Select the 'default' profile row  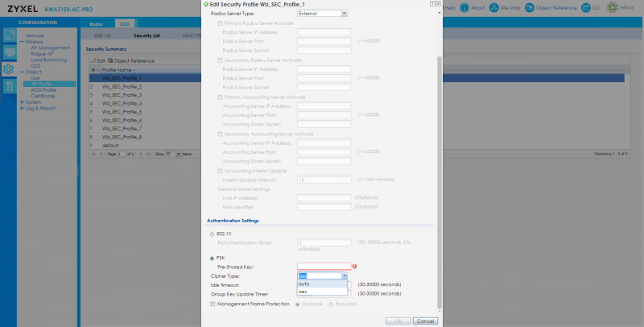pyautogui.click(x=357, y=146)
